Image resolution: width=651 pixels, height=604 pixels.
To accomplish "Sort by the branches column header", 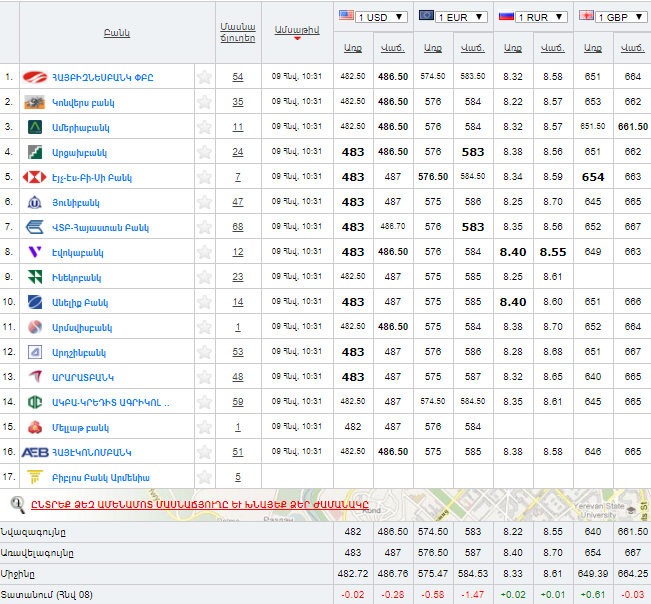I will 238,32.
